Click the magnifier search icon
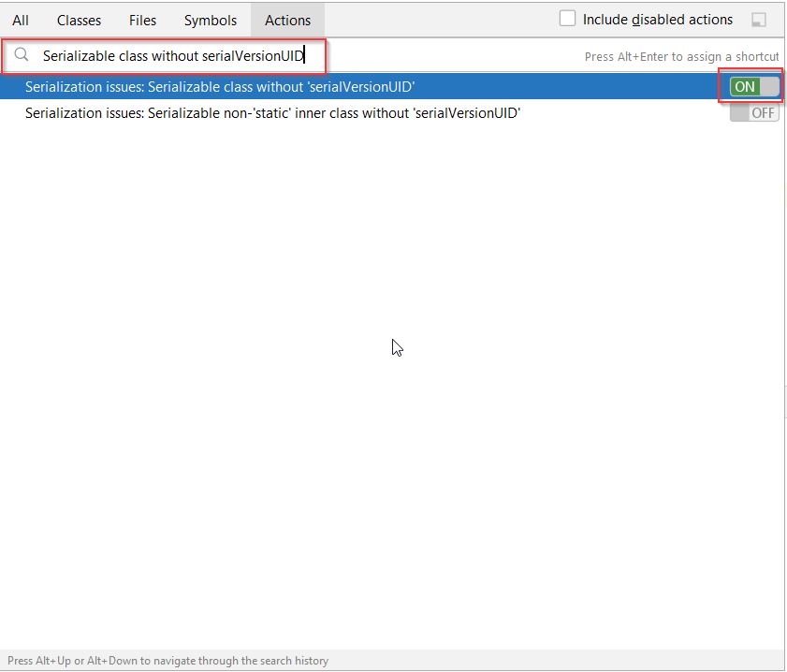The height and width of the screenshot is (672, 787). (22, 56)
